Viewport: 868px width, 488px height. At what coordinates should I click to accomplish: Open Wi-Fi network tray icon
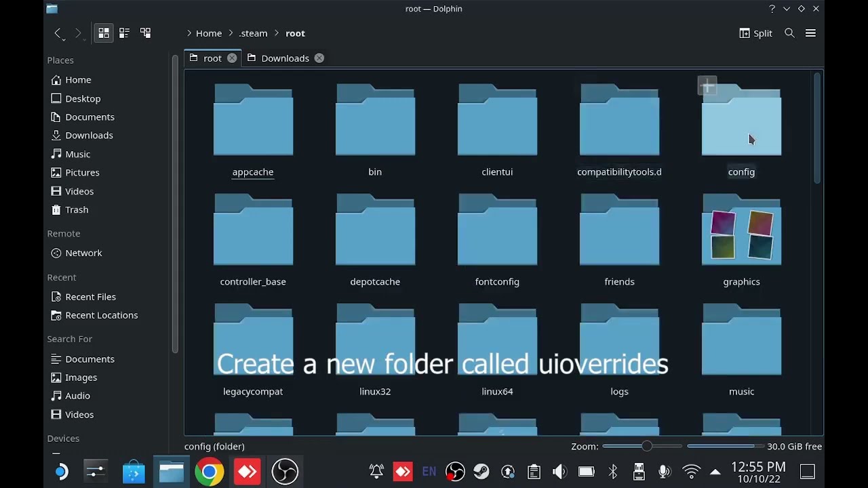coord(691,472)
